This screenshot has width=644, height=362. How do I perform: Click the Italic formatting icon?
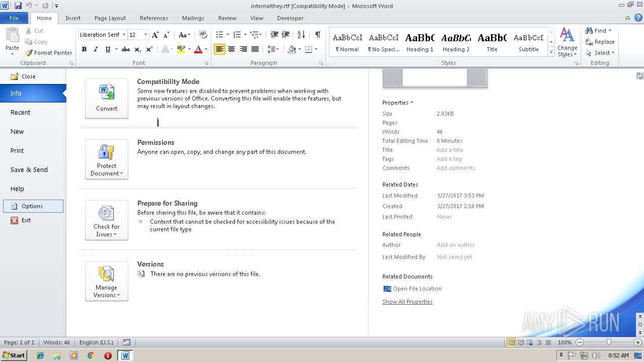pos(96,49)
